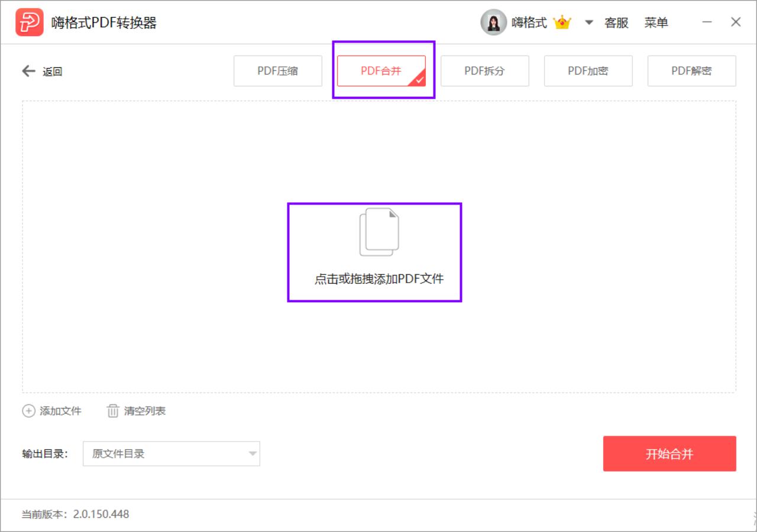Select the PDF合并 tab
This screenshot has width=757, height=532.
click(381, 71)
